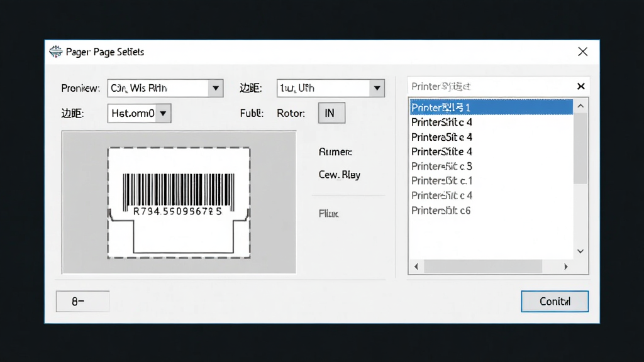Close the Pager Page Setiets dialog
This screenshot has width=644, height=362.
coord(582,52)
